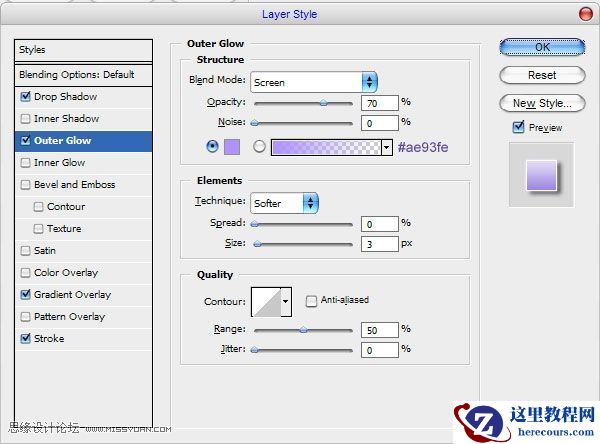Enable the Inner Glow checkbox
The image size is (600, 444).
coord(25,163)
